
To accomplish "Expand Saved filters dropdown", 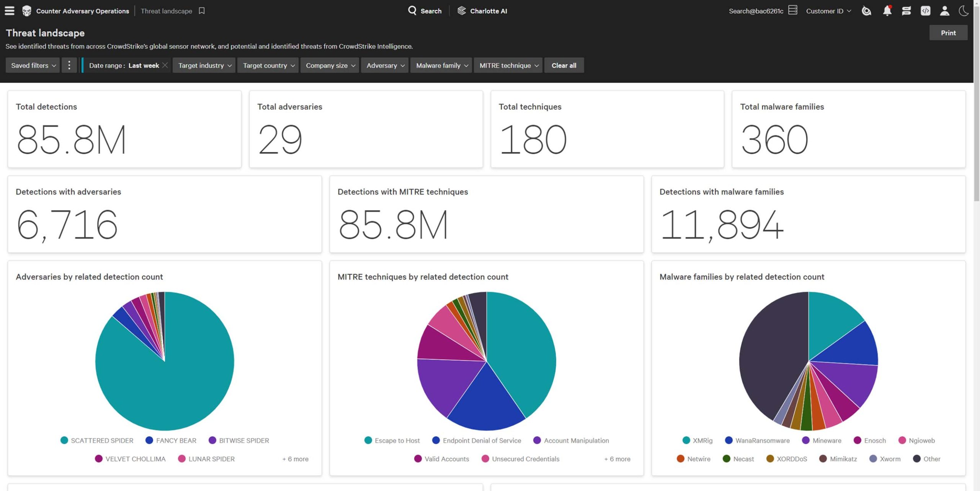I will (33, 65).
